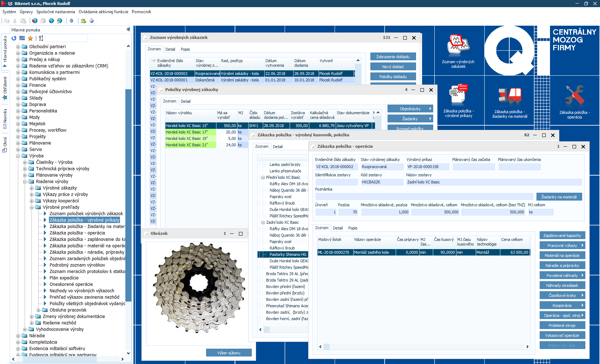The image size is (600, 364).
Task: Collapse the Výroba tree folder
Action: pos(18,156)
